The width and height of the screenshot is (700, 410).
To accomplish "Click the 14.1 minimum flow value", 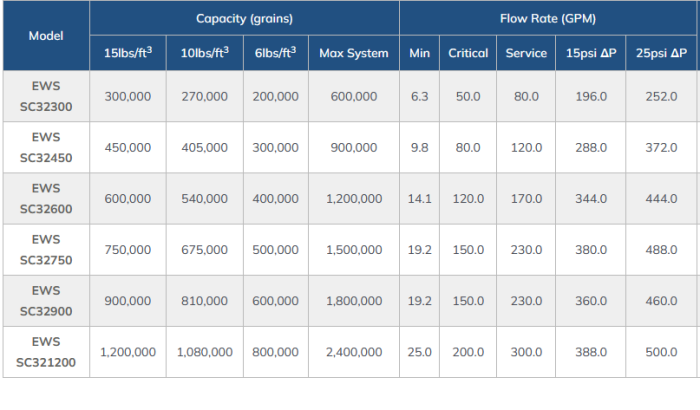I will [x=419, y=199].
